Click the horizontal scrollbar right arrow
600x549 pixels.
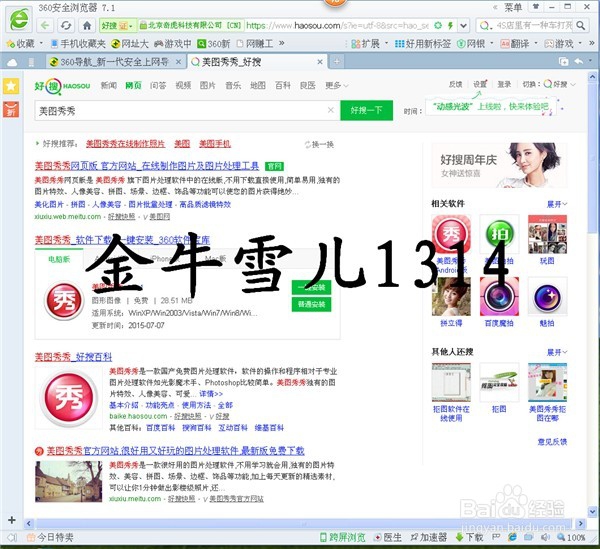580,523
